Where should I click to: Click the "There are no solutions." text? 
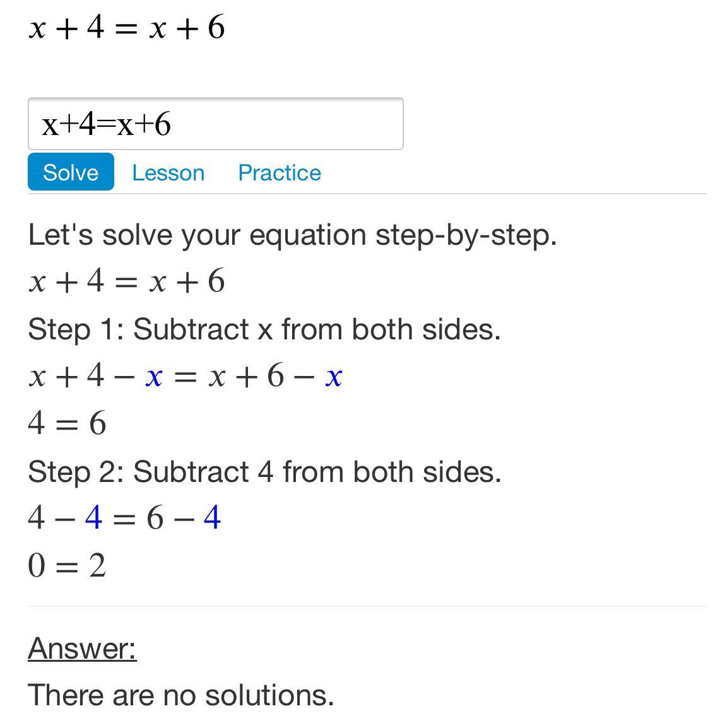click(x=180, y=695)
